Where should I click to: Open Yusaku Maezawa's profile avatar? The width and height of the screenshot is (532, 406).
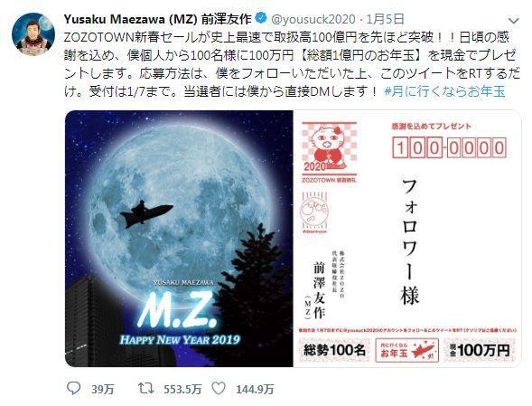tap(33, 34)
